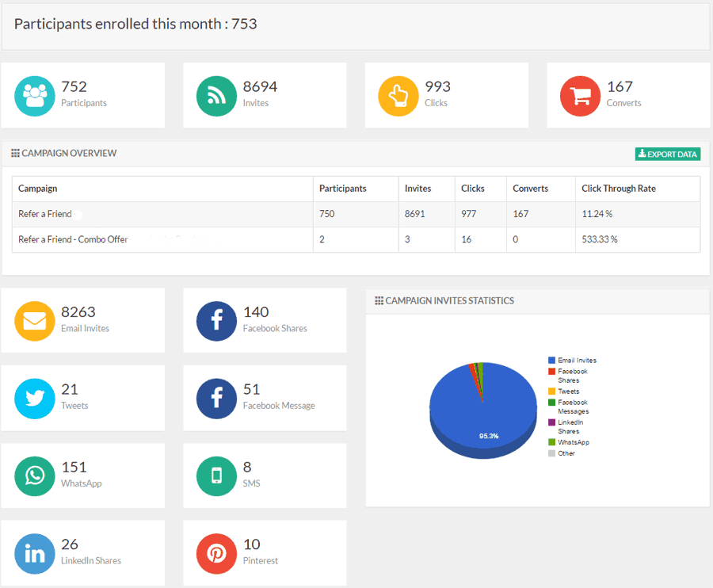Click the 167 Converts total
The width and height of the screenshot is (713, 588).
pos(620,86)
